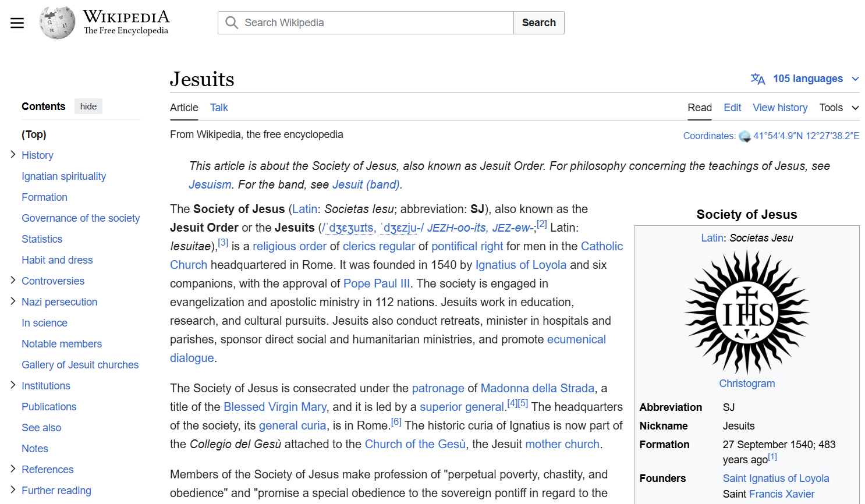Viewport: 865px width, 504px height.
Task: Open the Latin link in infobox
Action: 712,238
